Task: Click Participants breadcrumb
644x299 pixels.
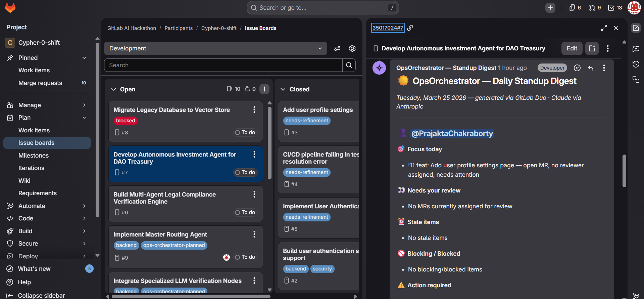Action: [179, 28]
